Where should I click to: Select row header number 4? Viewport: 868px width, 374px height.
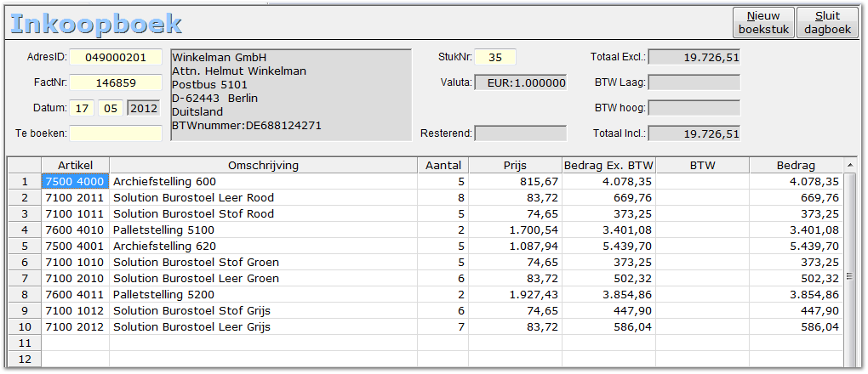coord(25,229)
